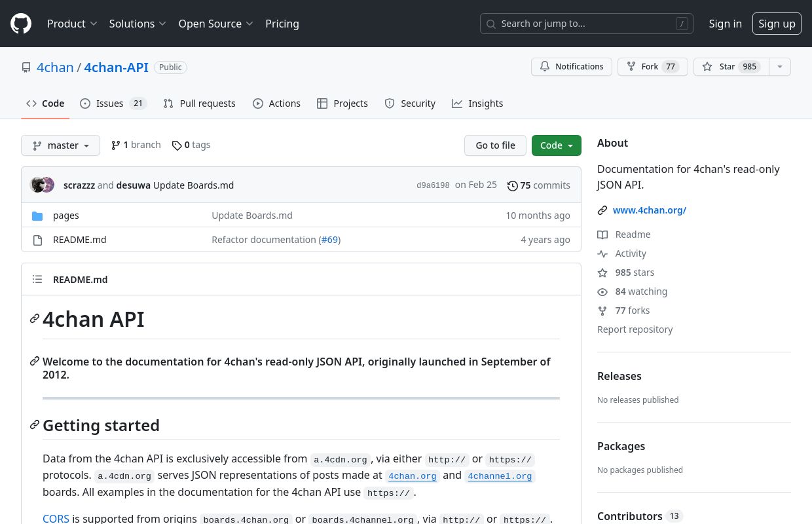The width and height of the screenshot is (812, 524).
Task: Open the 4channel.org link in README text
Action: pos(500,476)
